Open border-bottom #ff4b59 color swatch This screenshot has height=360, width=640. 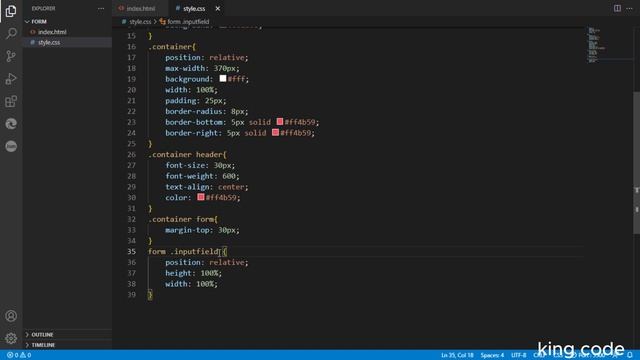[280, 122]
